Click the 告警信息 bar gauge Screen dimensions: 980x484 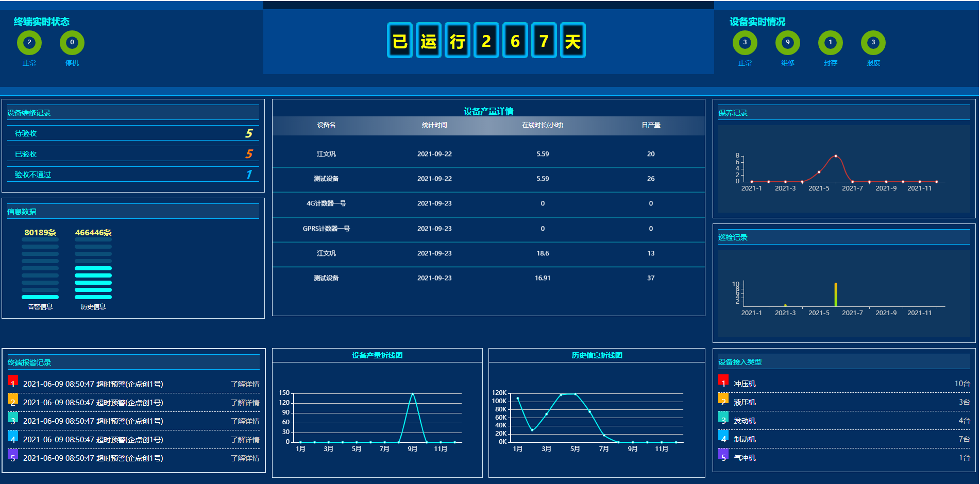pos(40,268)
